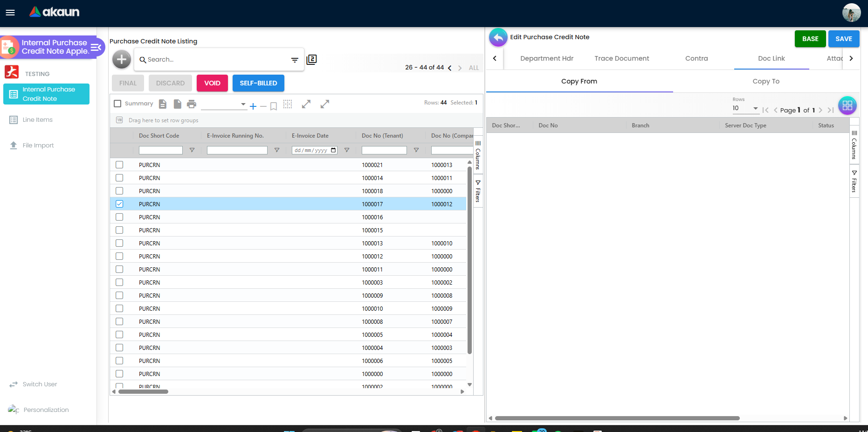Click the bookmark view icon

[274, 106]
